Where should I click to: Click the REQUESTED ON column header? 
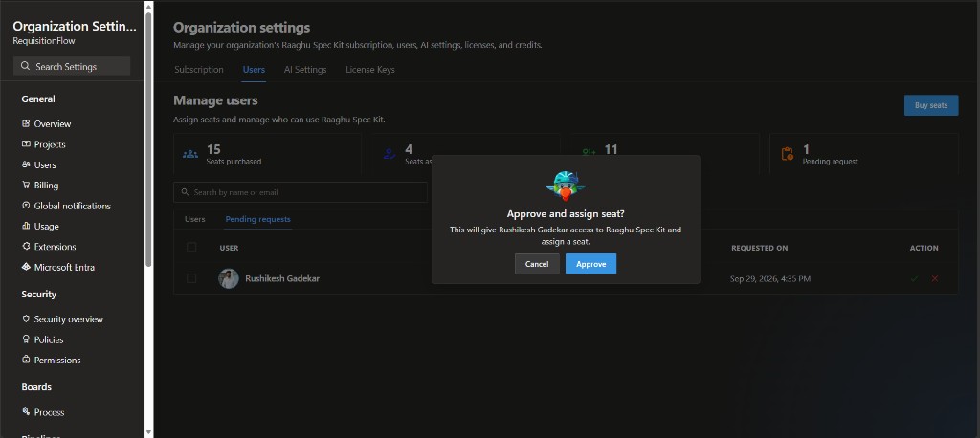(x=759, y=248)
